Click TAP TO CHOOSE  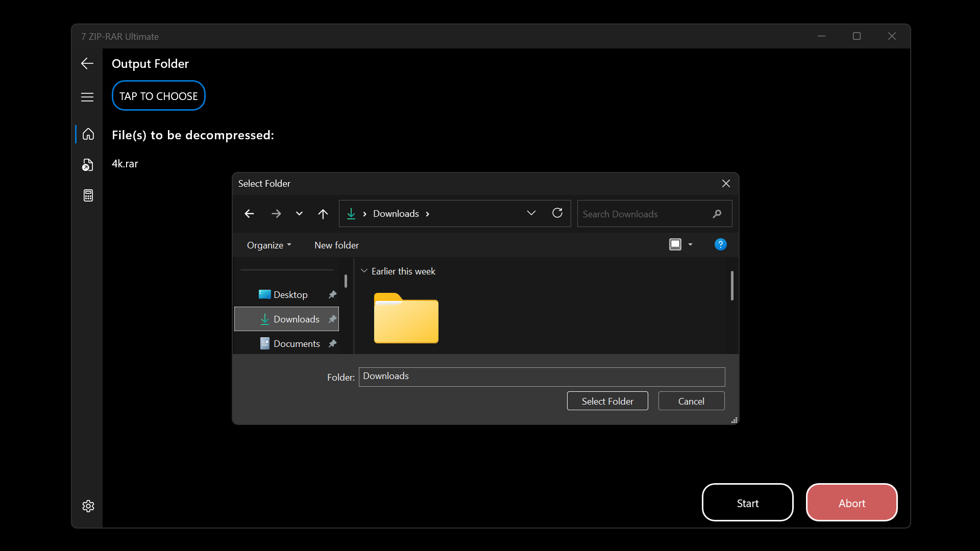click(158, 95)
